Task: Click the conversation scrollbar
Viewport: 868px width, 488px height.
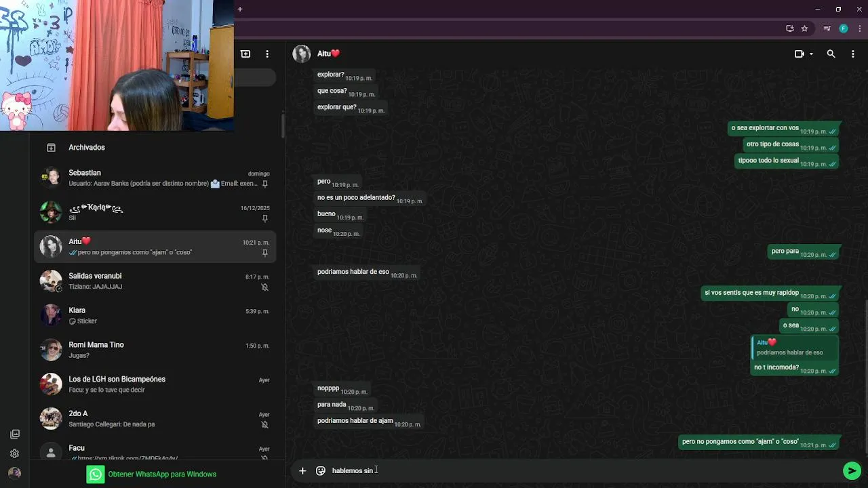Action: [865, 376]
